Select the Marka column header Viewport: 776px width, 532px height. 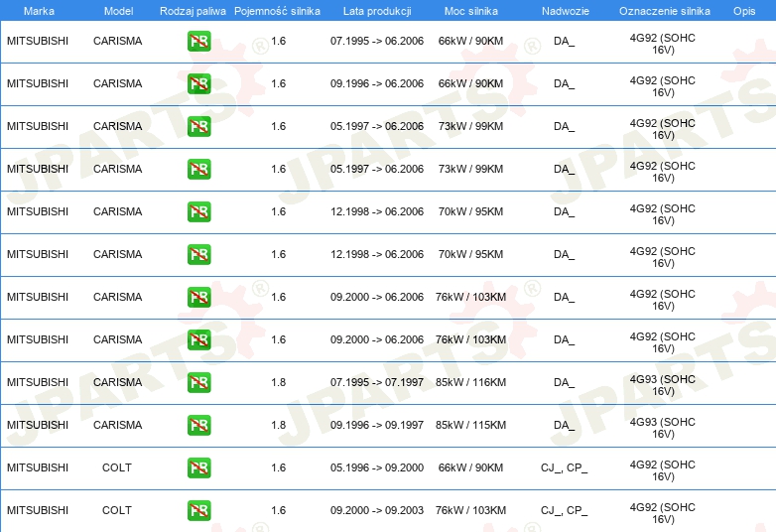[x=39, y=11]
